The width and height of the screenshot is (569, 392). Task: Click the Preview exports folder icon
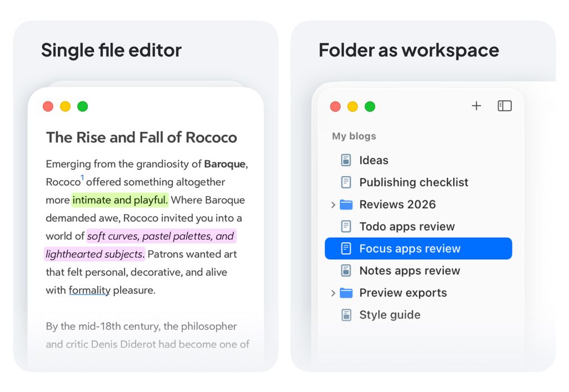346,293
